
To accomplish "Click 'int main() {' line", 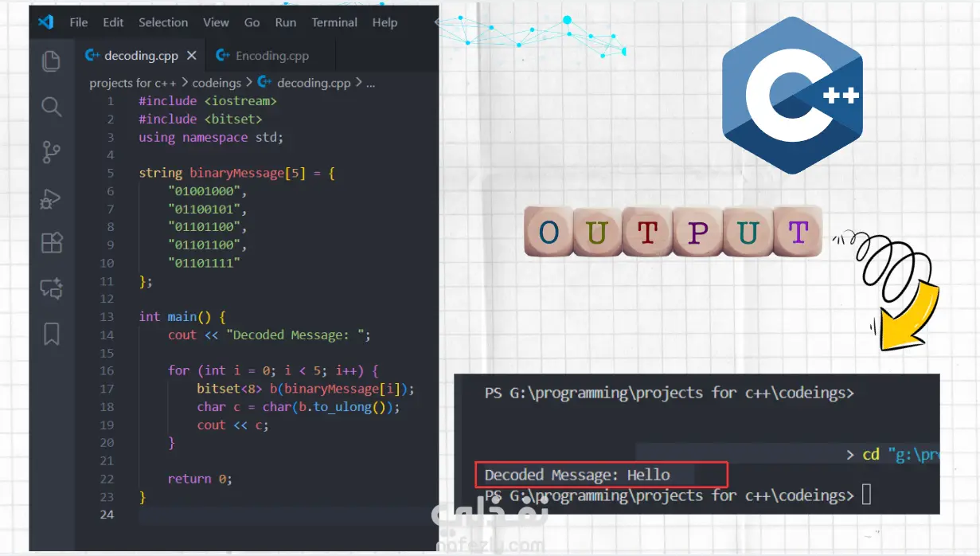I will [x=182, y=316].
